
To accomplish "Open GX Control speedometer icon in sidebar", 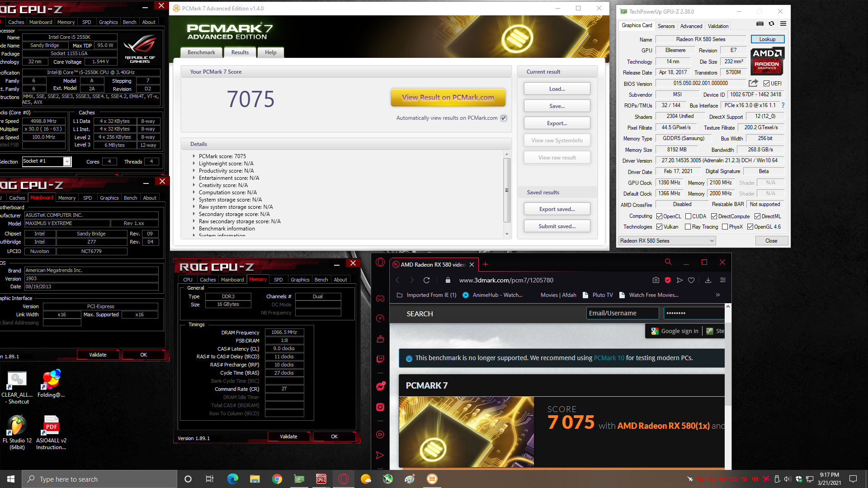I will pos(380,319).
